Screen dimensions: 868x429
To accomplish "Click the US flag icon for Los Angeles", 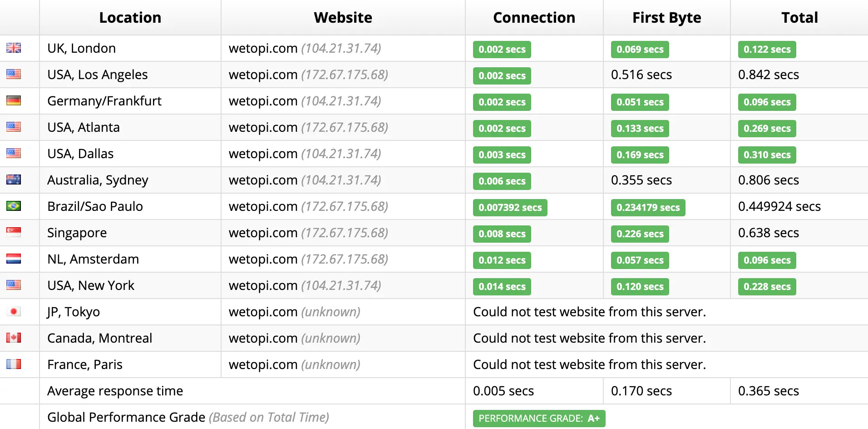I will point(14,74).
